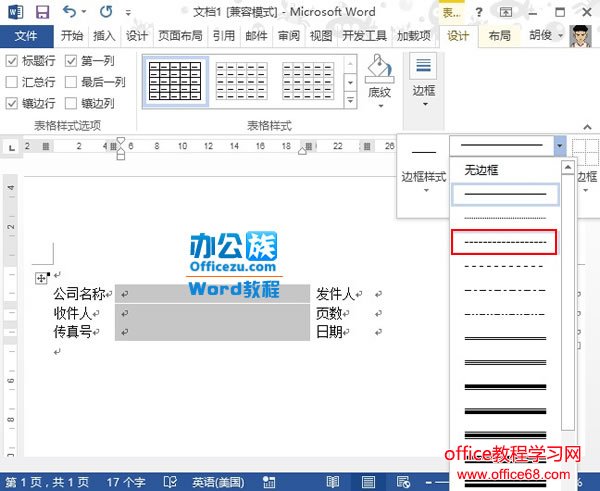Viewport: 600px width, 491px height.
Task: Enable the 镶边列 checkbox
Action: click(x=71, y=103)
